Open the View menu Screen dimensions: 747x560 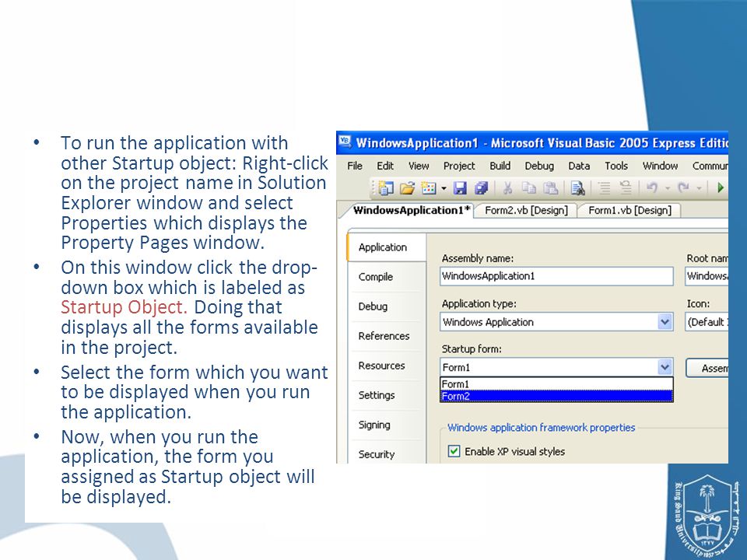click(x=419, y=166)
